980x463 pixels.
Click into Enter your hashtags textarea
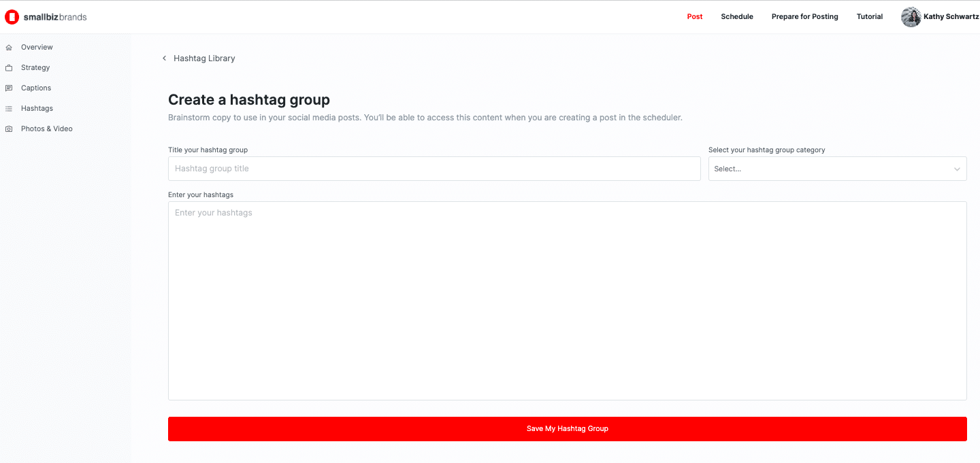pos(568,301)
